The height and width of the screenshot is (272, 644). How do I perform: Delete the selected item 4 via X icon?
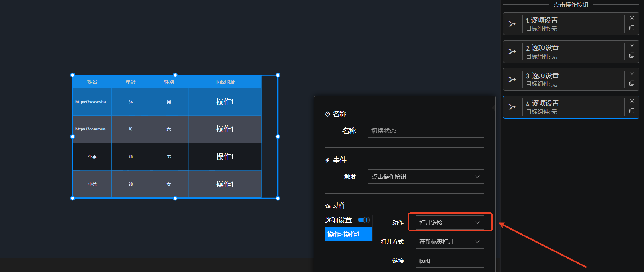pos(632,101)
